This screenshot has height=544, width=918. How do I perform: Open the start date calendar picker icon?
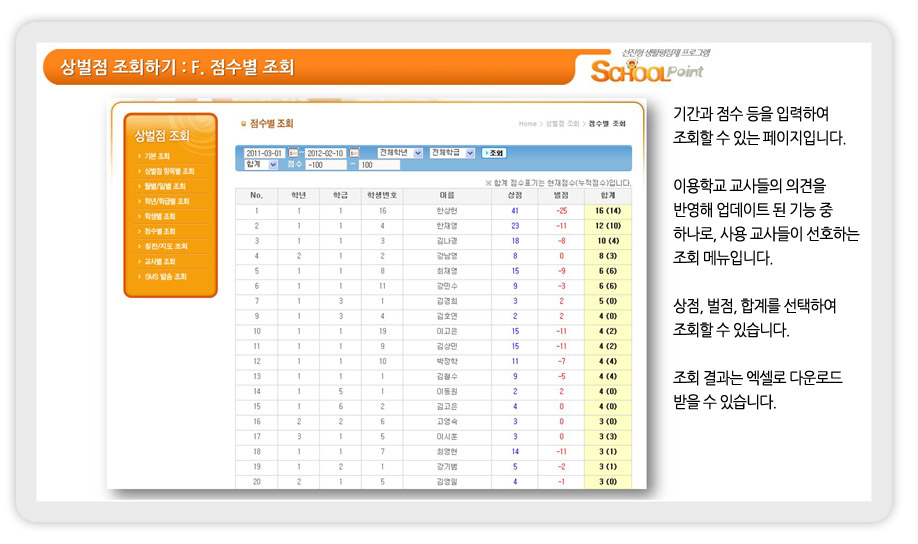click(293, 153)
